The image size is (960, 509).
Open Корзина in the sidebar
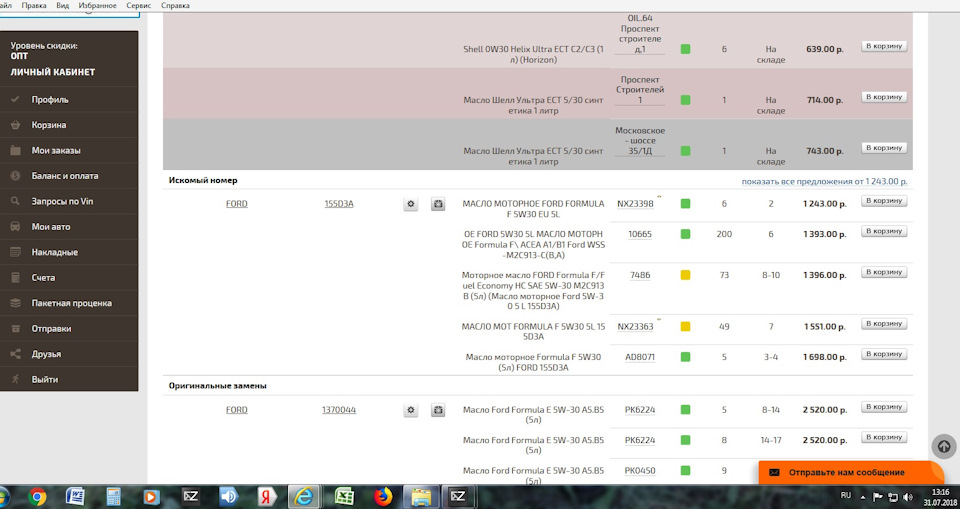pos(48,125)
